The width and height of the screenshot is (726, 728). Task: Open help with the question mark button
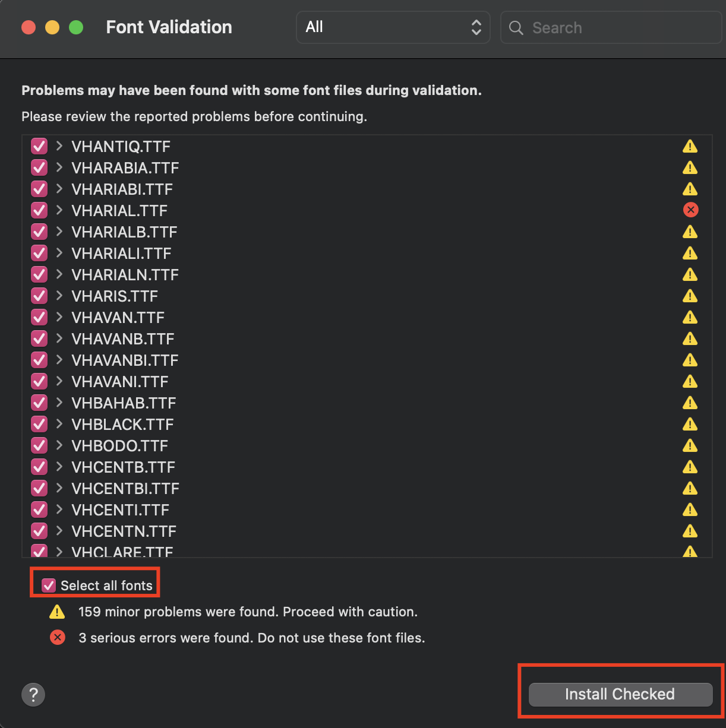tap(33, 694)
